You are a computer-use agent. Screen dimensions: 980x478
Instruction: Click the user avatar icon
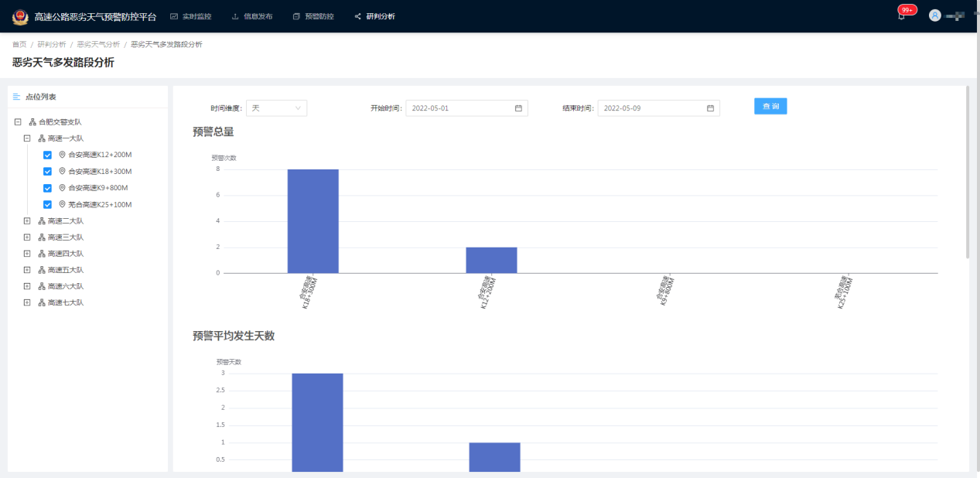coord(934,15)
